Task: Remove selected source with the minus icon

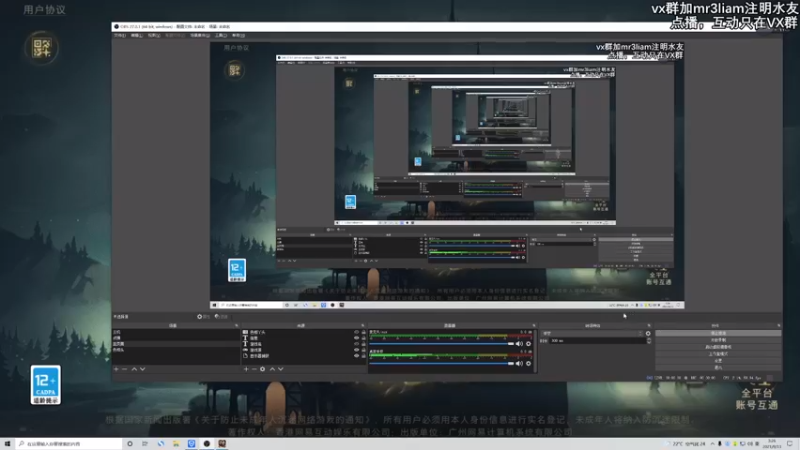Action: 254,369
